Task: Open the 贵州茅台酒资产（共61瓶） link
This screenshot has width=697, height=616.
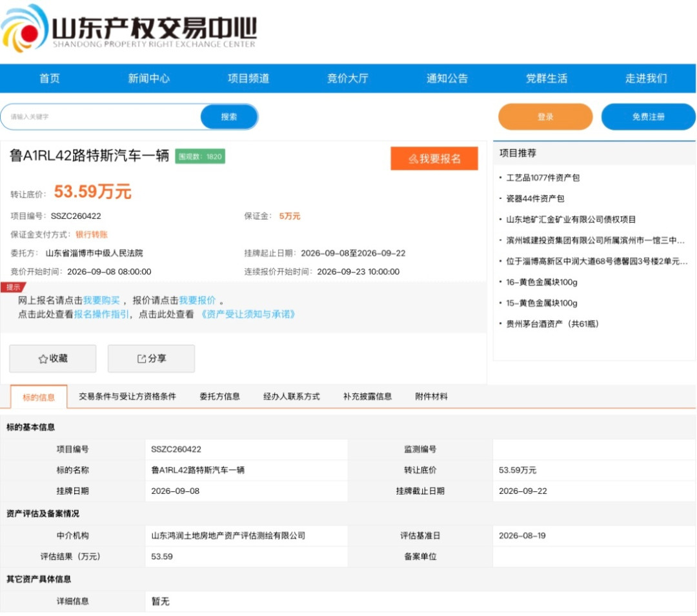Action: coord(552,323)
